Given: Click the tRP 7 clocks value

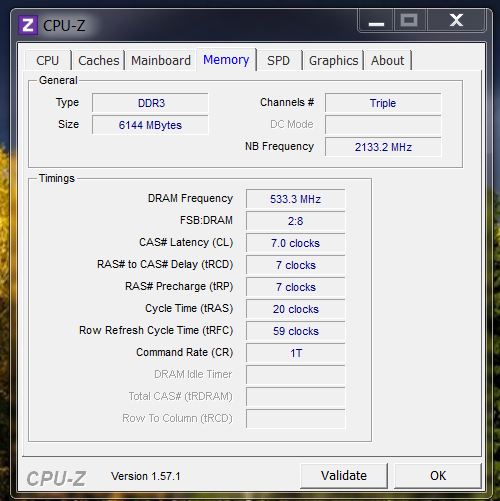Looking at the screenshot, I should (296, 287).
